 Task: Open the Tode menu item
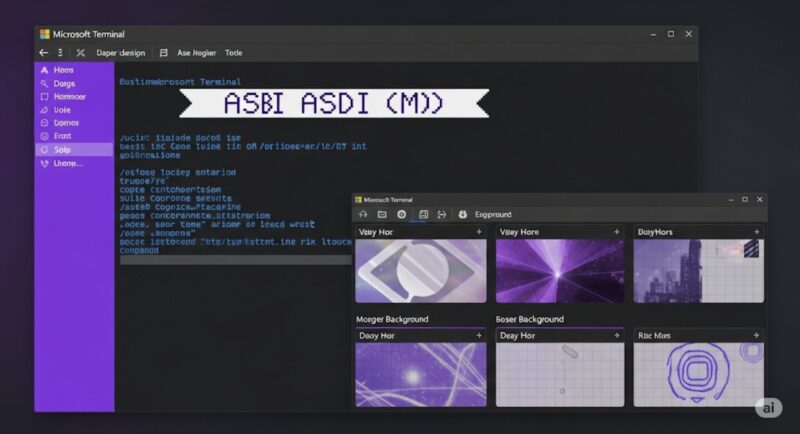coord(233,53)
